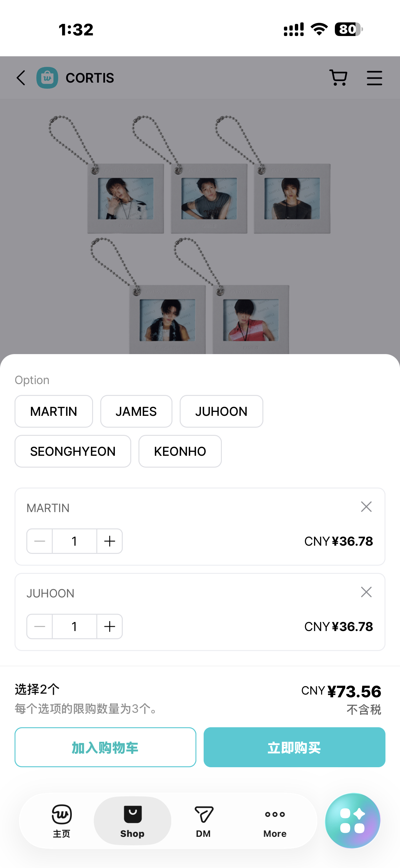Switch to the 主页 home tab

pyautogui.click(x=62, y=821)
